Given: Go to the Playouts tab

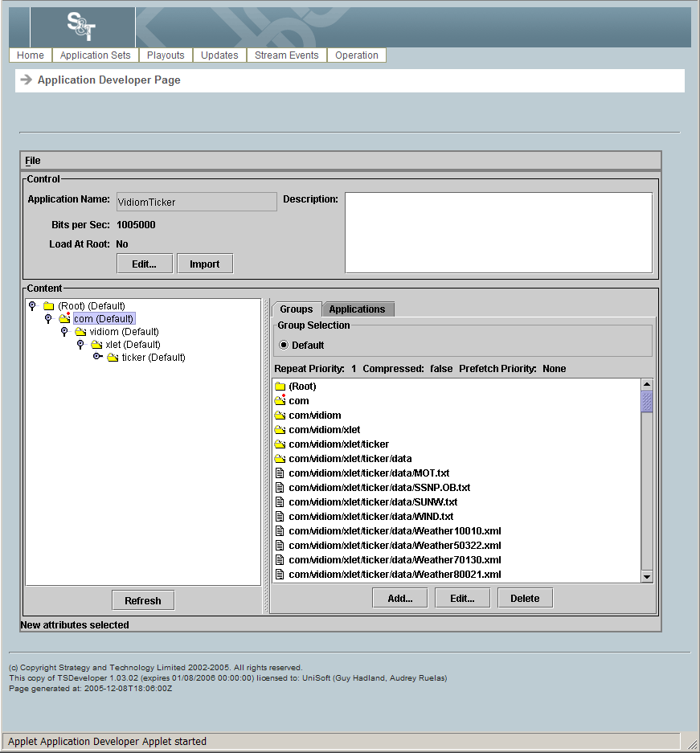Looking at the screenshot, I should point(166,55).
